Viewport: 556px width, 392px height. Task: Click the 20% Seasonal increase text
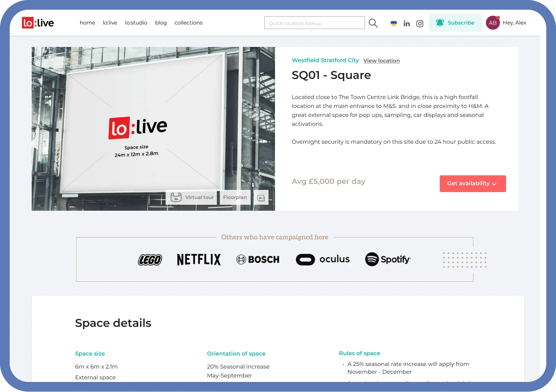238,367
